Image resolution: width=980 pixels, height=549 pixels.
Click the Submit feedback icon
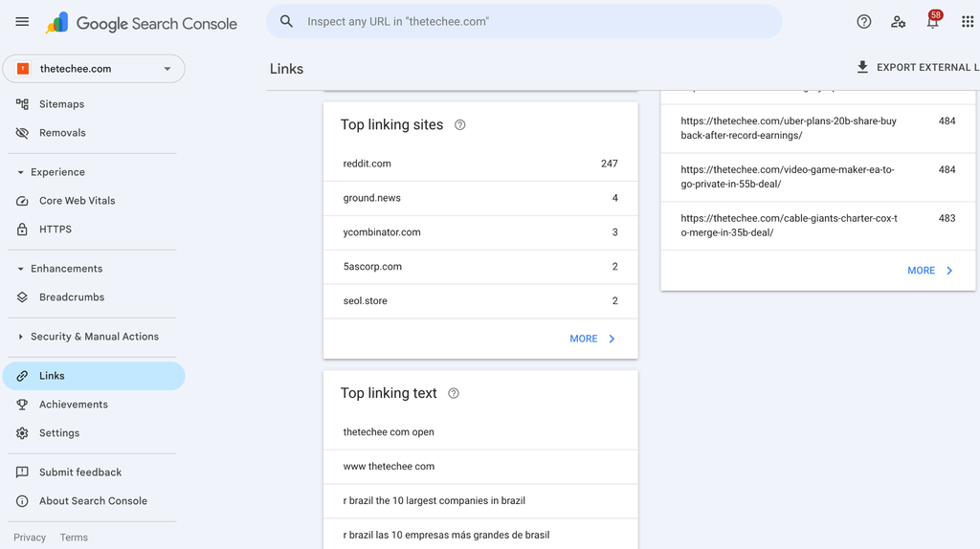pyautogui.click(x=22, y=472)
